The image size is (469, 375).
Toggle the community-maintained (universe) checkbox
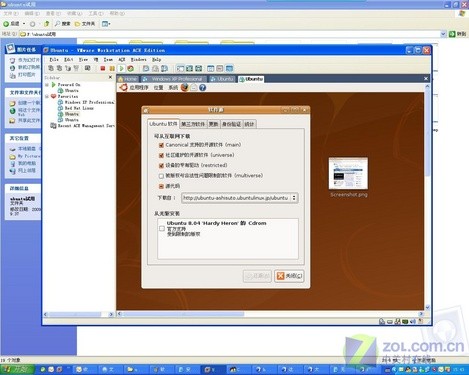(161, 155)
